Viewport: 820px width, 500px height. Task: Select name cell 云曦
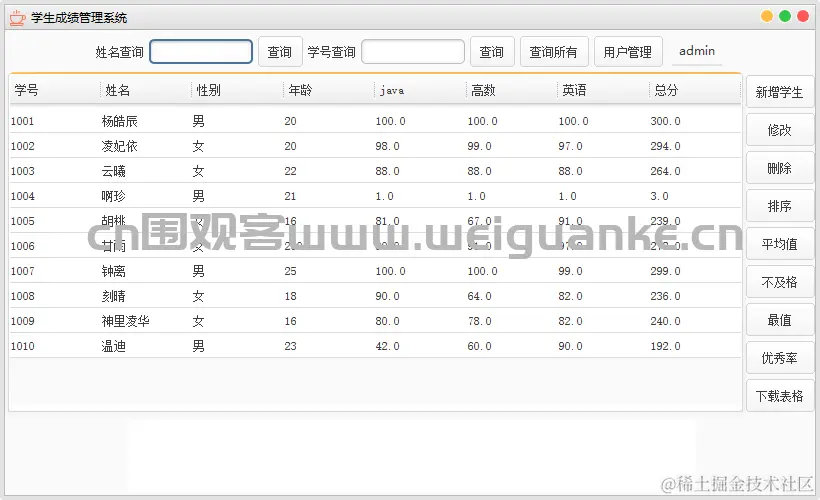113,171
